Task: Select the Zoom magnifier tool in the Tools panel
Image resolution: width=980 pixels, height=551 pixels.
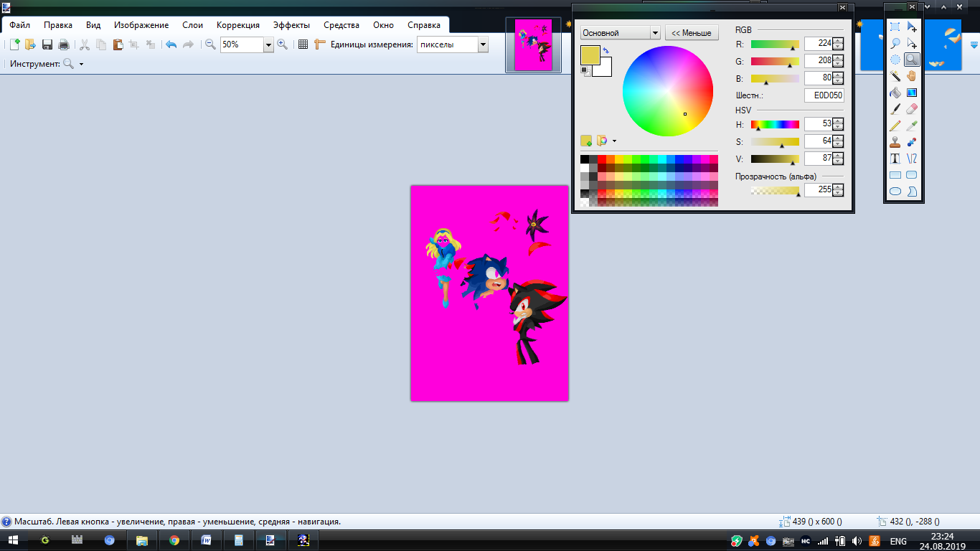Action: coord(912,60)
